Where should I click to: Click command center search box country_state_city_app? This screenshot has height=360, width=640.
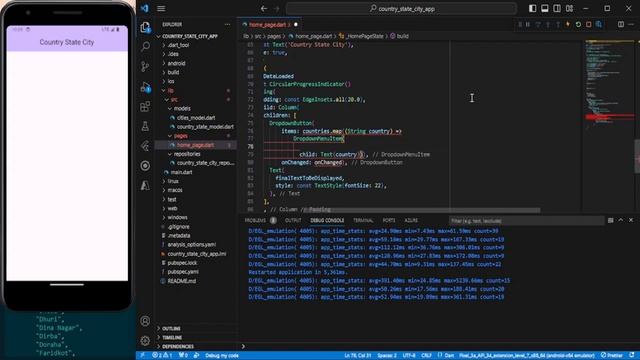coord(402,9)
